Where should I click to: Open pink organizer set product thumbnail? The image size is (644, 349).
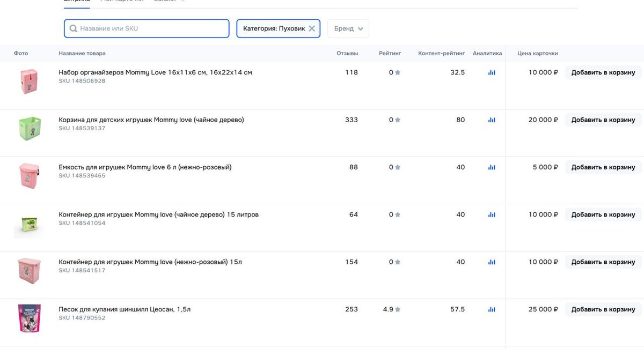[29, 81]
